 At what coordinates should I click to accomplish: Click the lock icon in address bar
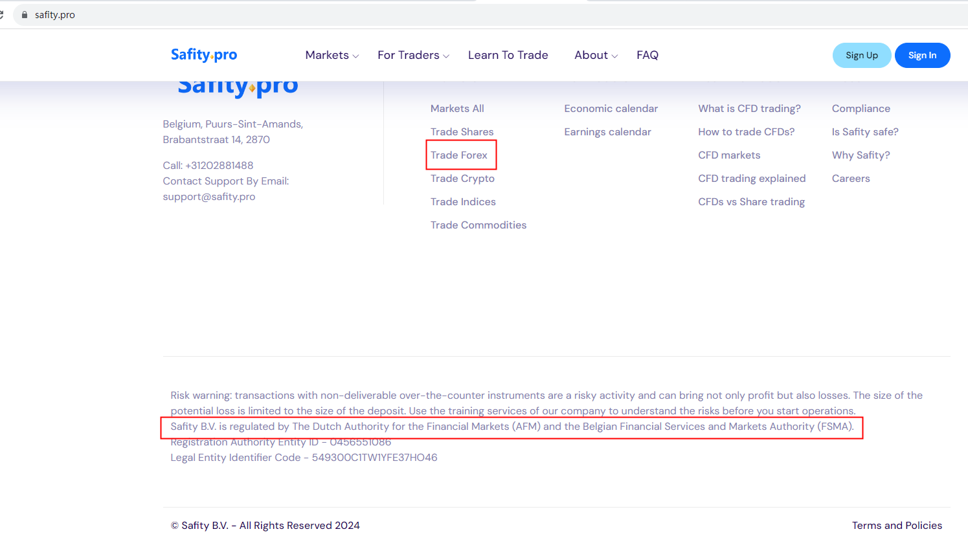pos(25,15)
